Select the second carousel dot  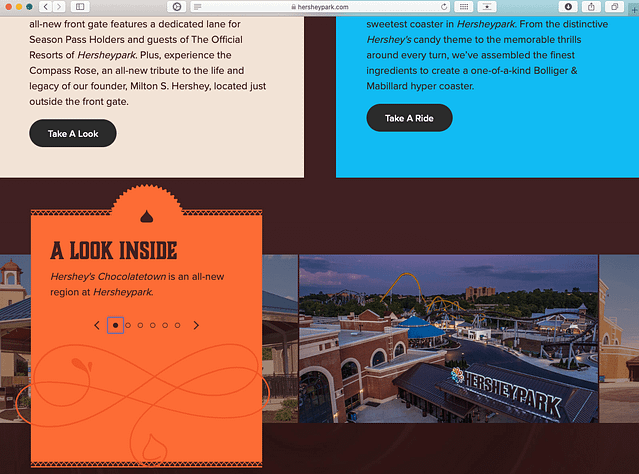pos(128,325)
